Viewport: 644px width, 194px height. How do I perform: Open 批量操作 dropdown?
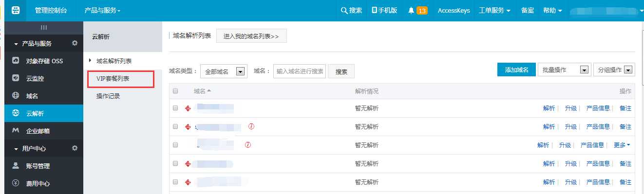(565, 70)
